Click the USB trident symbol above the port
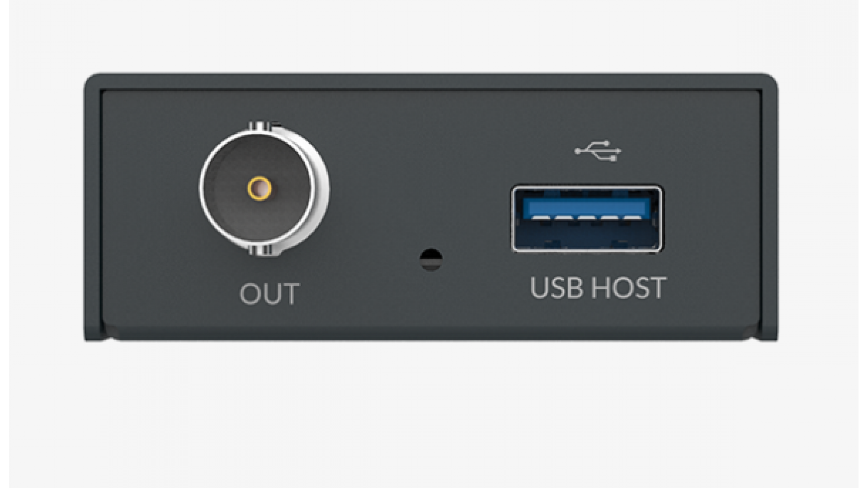 (x=598, y=151)
